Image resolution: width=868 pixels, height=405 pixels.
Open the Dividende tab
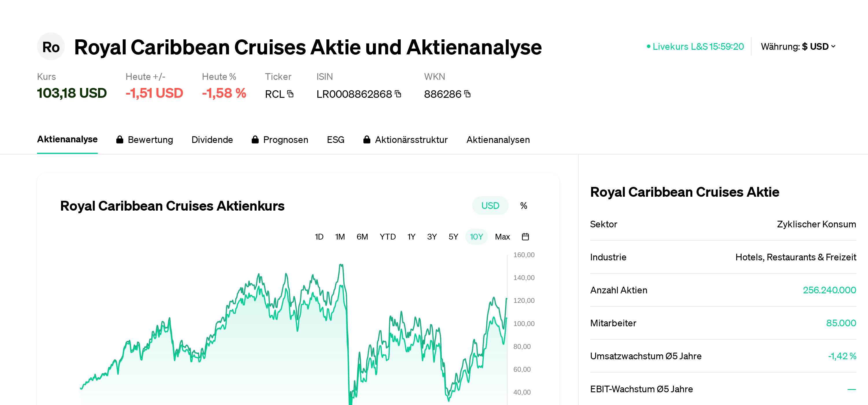212,139
